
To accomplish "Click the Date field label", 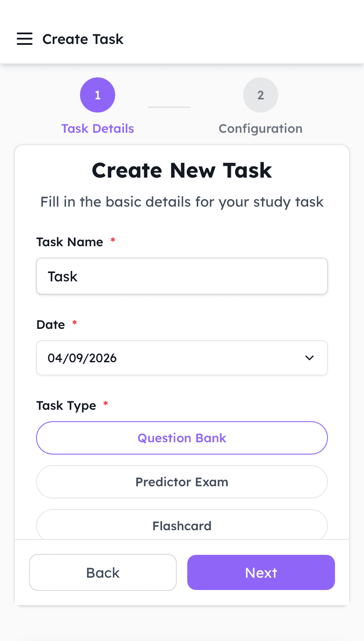I will coord(51,324).
